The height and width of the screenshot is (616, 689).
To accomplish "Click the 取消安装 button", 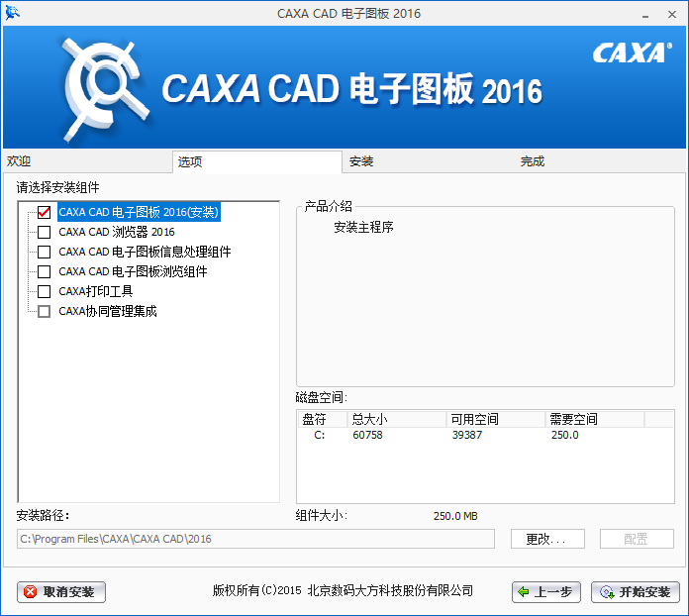I will pos(61,592).
